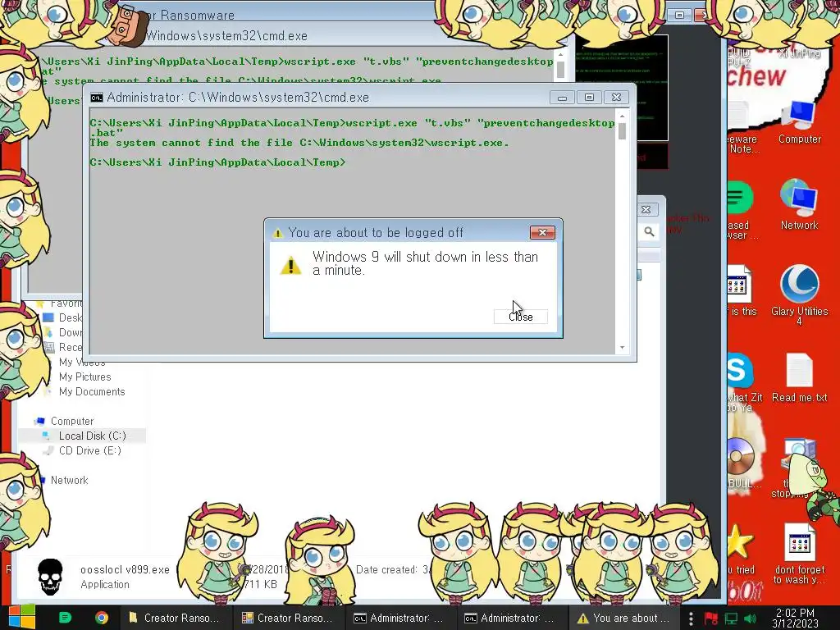The width and height of the screenshot is (840, 630).
Task: Open the Skype desktop icon
Action: (x=740, y=371)
